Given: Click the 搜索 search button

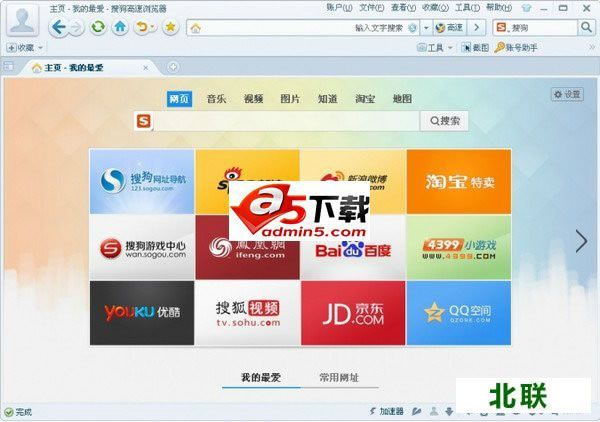Looking at the screenshot, I should pos(445,121).
